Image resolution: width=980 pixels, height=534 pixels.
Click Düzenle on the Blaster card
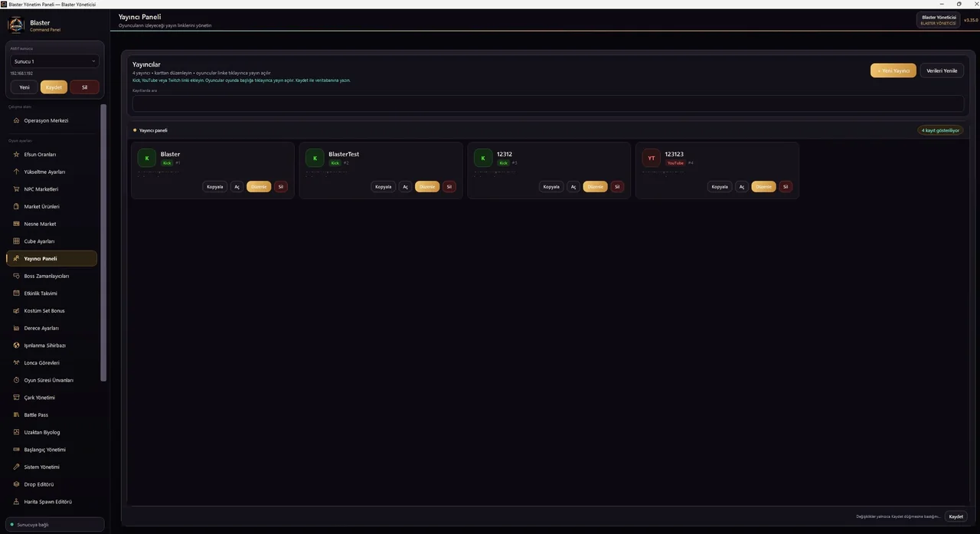[x=259, y=187]
